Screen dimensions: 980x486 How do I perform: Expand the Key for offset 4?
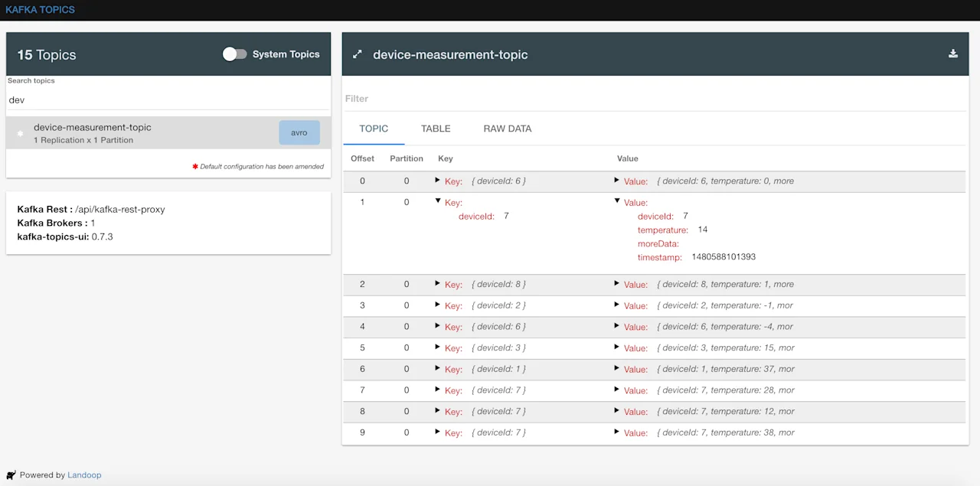[x=437, y=325]
